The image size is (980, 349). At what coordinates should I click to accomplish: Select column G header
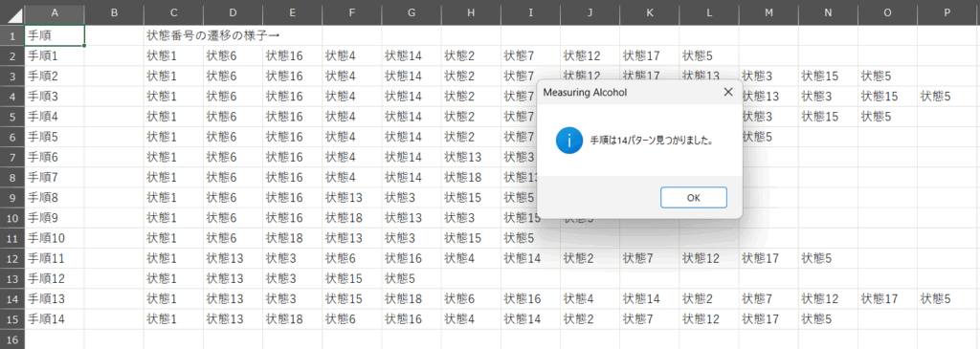(x=412, y=13)
